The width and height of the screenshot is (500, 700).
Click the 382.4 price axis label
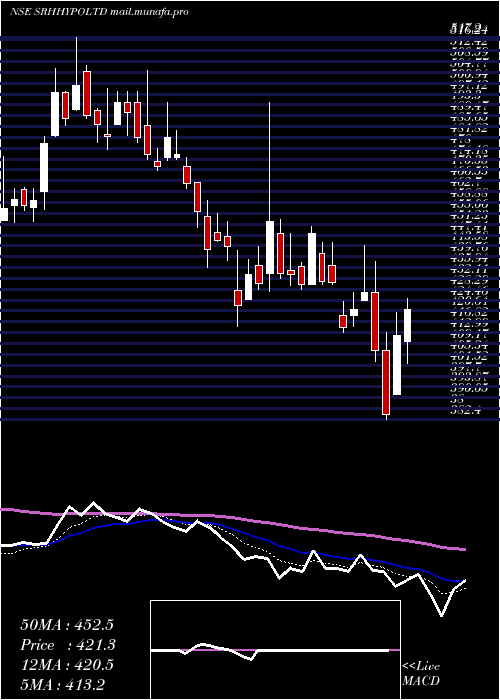(465, 411)
